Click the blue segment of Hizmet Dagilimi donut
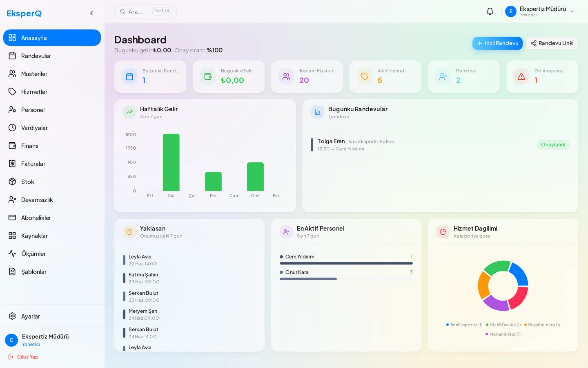This screenshot has height=368, width=588. [520, 274]
